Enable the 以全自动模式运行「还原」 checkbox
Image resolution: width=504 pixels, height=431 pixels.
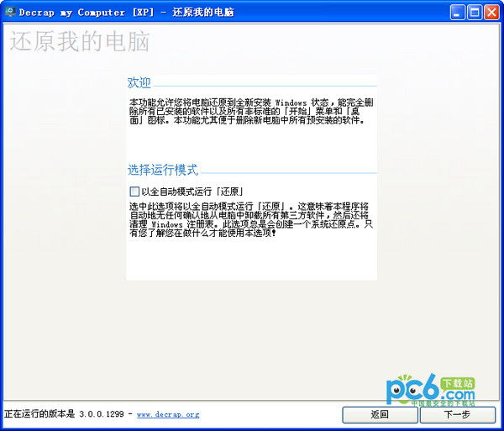tap(134, 192)
